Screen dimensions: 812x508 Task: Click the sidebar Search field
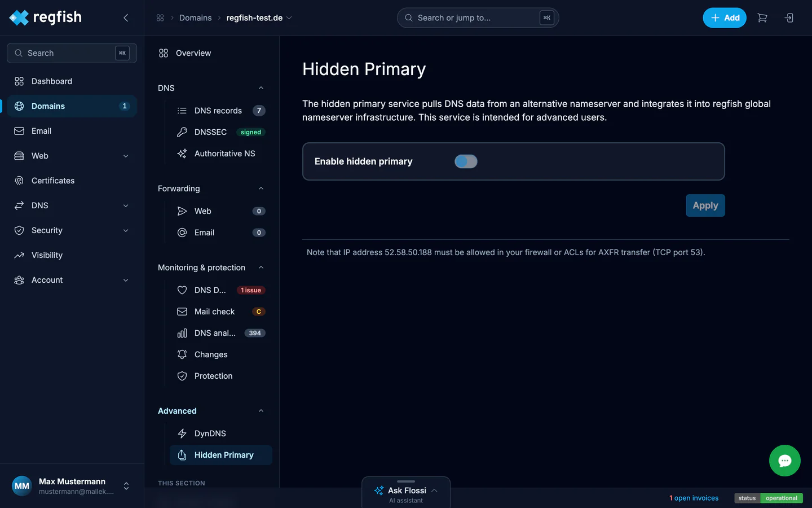(x=72, y=53)
